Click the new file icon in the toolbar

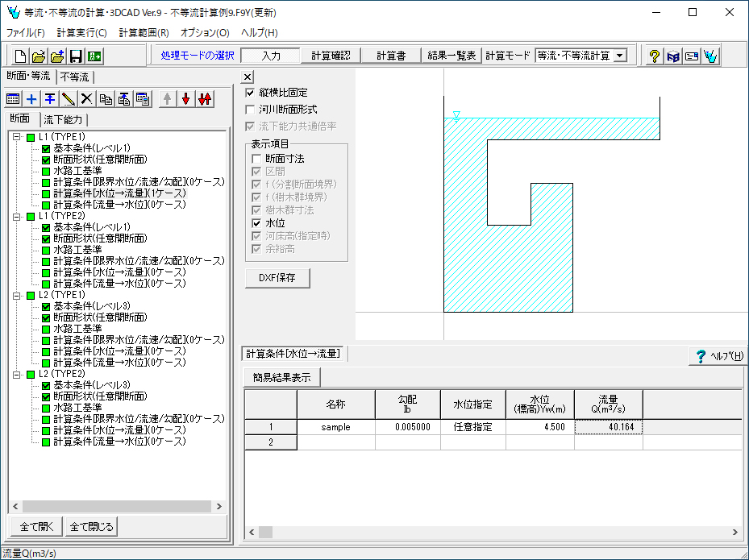pyautogui.click(x=21, y=56)
